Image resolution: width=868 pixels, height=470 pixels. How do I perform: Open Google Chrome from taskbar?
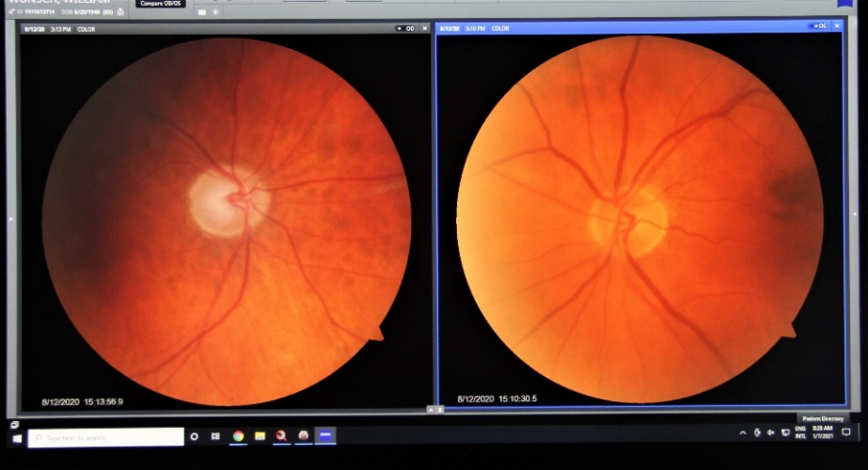tap(238, 437)
